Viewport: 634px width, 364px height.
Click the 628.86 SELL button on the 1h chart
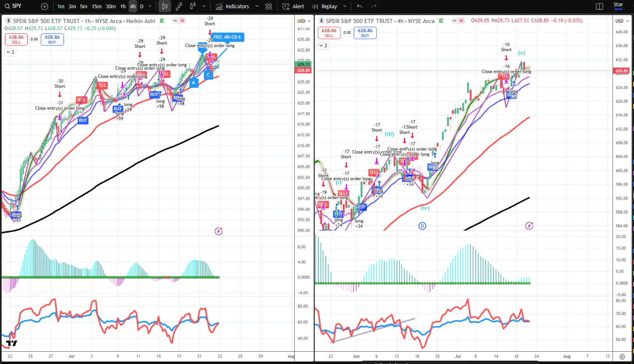pyautogui.click(x=16, y=39)
